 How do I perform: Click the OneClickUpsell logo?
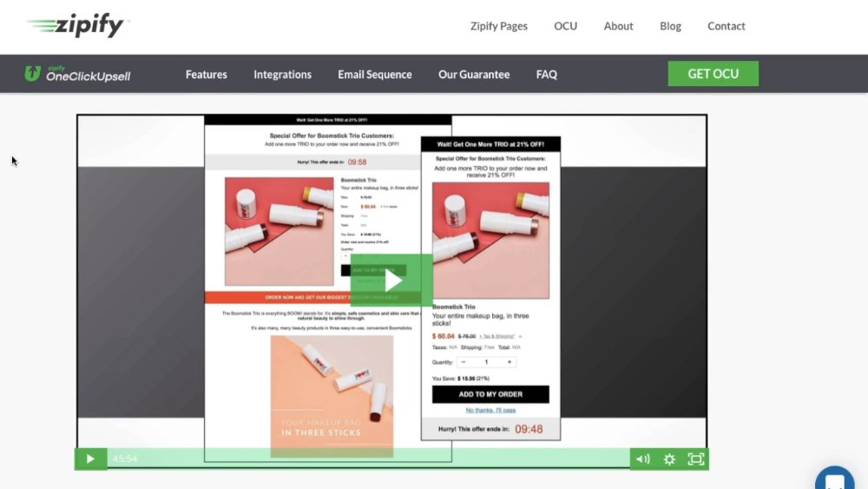[x=77, y=74]
